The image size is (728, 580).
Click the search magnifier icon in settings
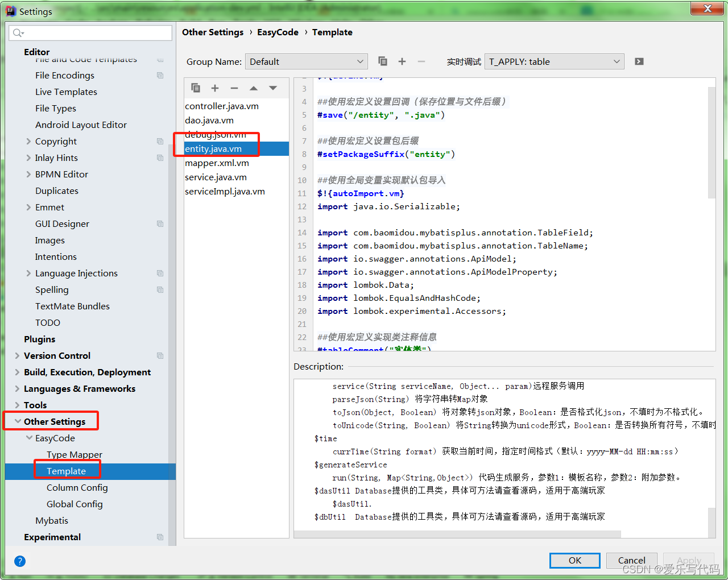(x=18, y=33)
